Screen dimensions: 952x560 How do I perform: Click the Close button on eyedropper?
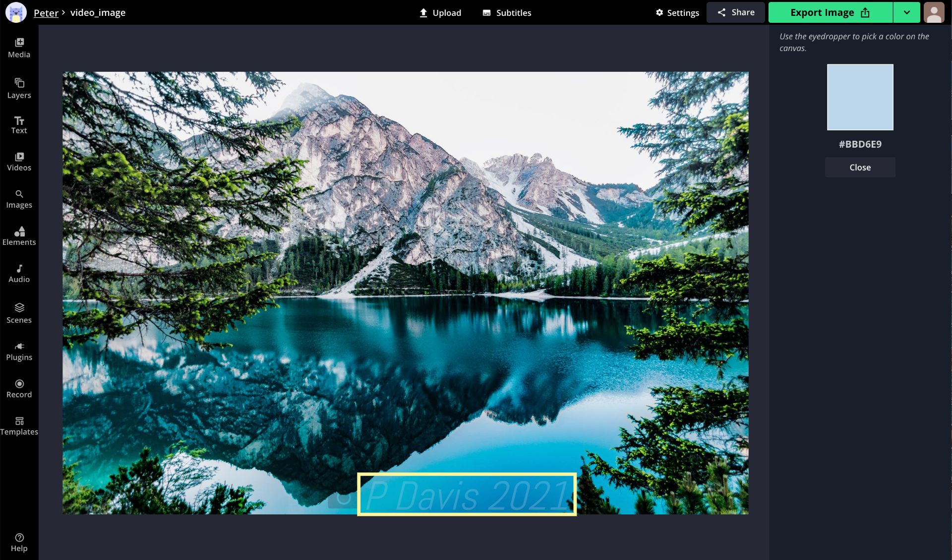tap(860, 168)
